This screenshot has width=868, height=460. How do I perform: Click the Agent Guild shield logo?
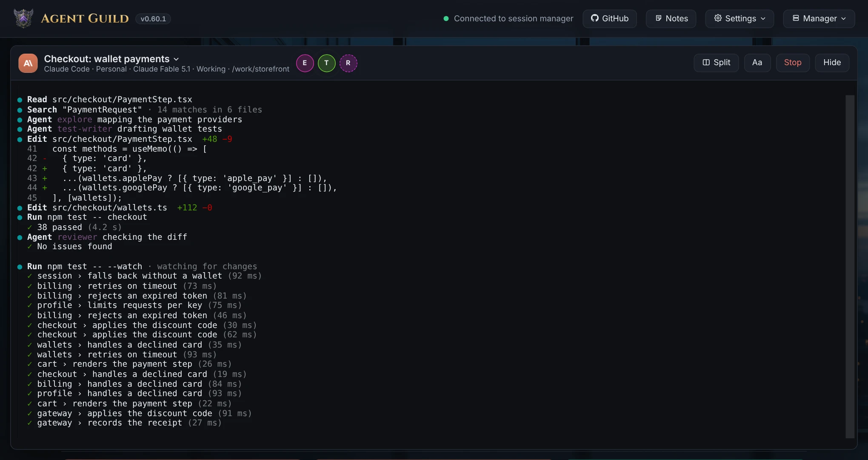pyautogui.click(x=23, y=18)
